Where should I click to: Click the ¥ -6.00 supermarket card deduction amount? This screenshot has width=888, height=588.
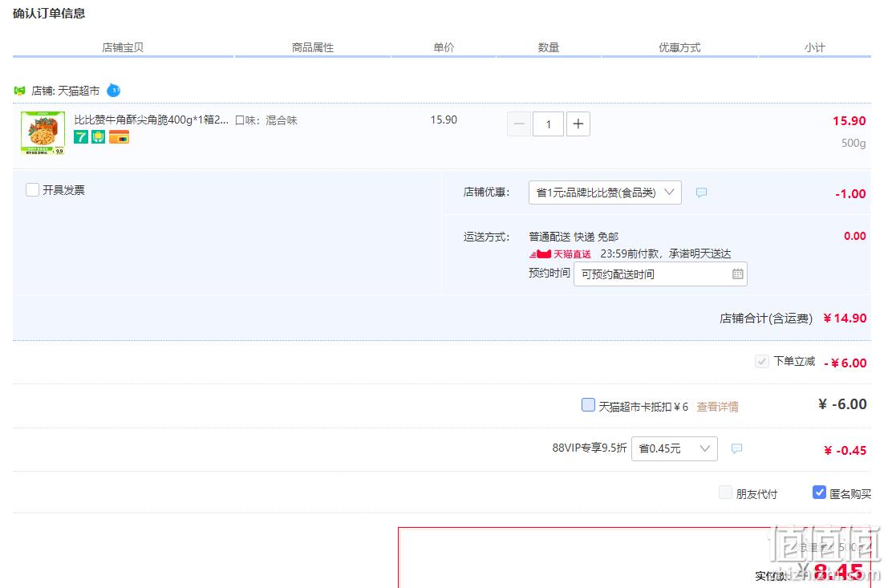click(x=842, y=403)
